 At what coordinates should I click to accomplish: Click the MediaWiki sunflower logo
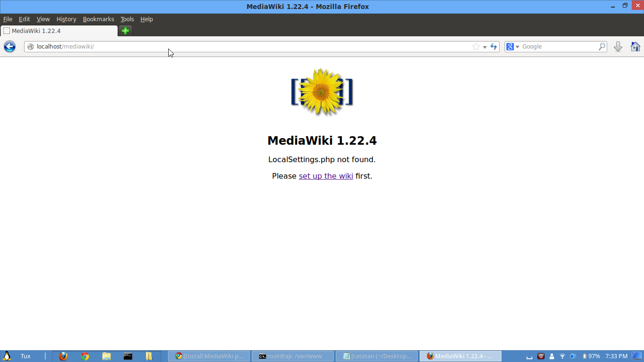[x=322, y=92]
